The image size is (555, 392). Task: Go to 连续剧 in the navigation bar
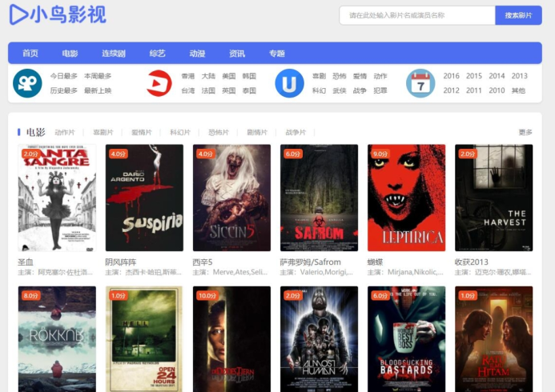click(x=114, y=54)
